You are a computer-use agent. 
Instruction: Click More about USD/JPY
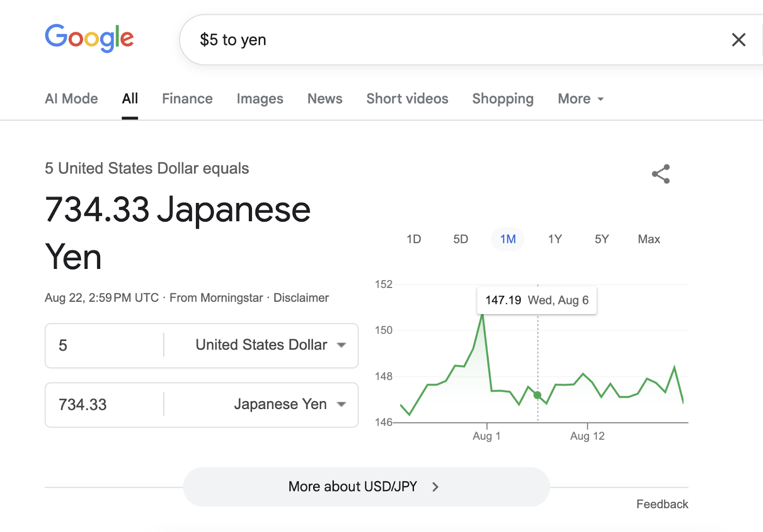tap(352, 487)
